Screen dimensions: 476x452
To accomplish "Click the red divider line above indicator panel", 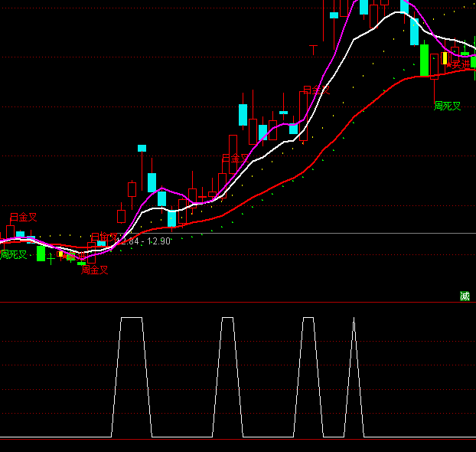I will tap(230, 303).
